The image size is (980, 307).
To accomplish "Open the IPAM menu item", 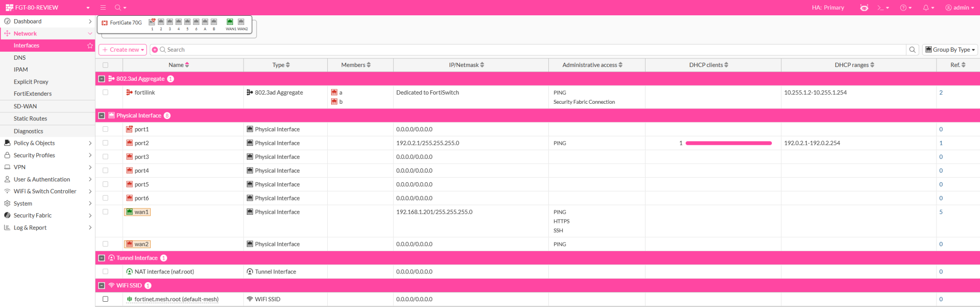I will (x=21, y=69).
